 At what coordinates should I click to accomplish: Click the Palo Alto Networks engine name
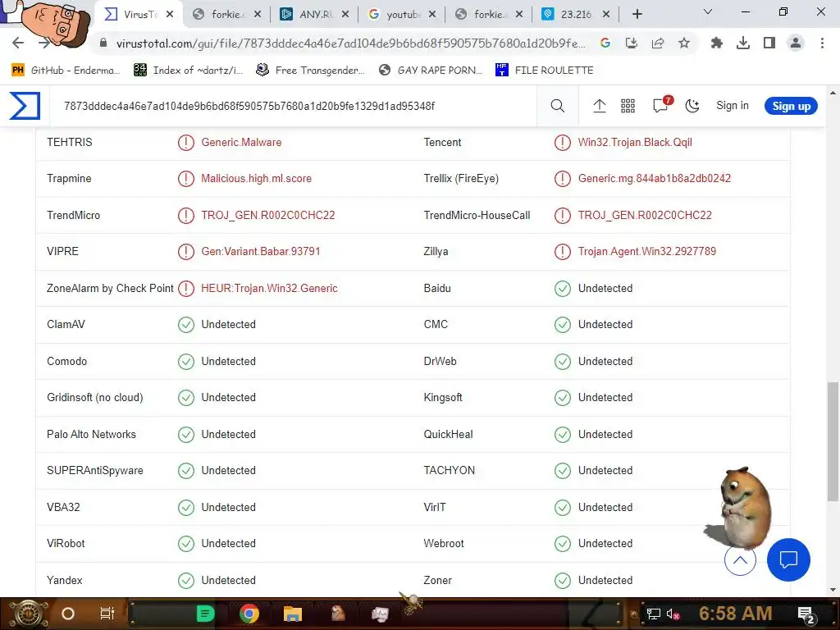[x=91, y=434]
